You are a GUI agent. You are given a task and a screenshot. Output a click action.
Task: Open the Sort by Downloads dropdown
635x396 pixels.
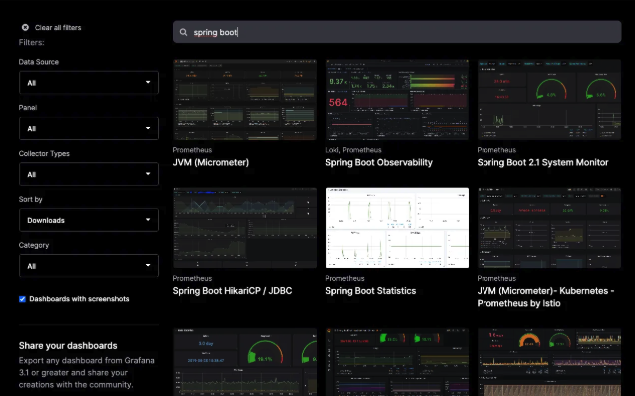(x=89, y=220)
